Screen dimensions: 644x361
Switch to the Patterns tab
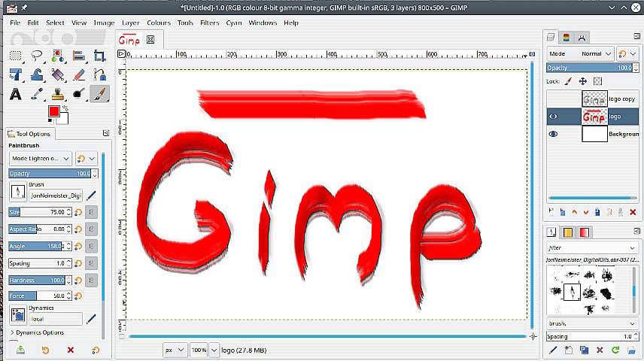(567, 232)
